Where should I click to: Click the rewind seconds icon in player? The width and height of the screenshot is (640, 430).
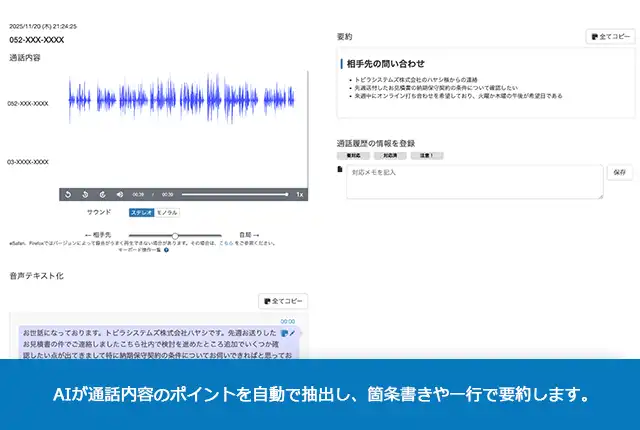[86, 194]
